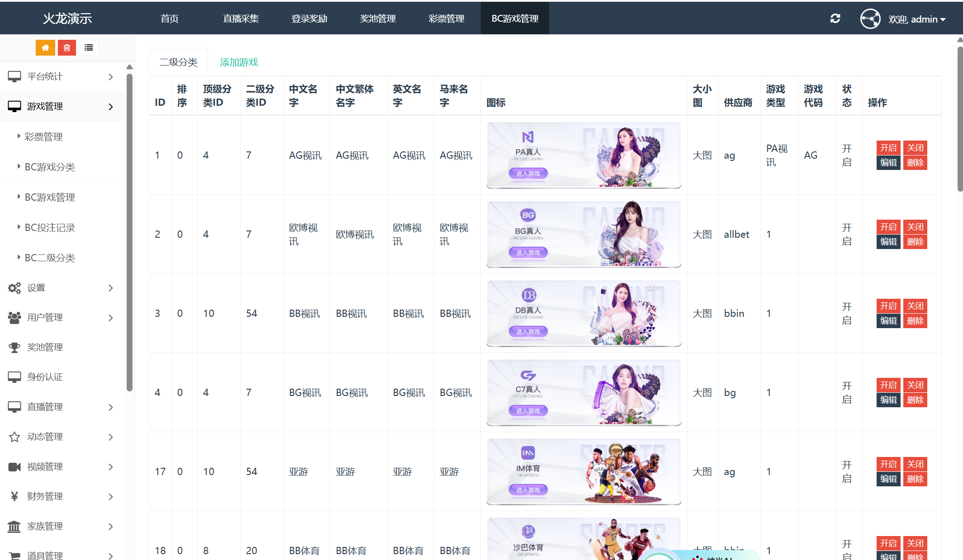Turn on BB视讯 row using 开启
The image size is (963, 560).
(x=888, y=306)
